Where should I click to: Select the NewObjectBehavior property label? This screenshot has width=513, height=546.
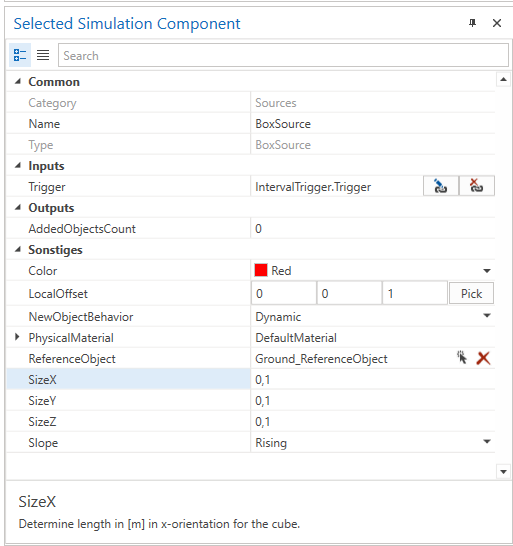pos(81,317)
